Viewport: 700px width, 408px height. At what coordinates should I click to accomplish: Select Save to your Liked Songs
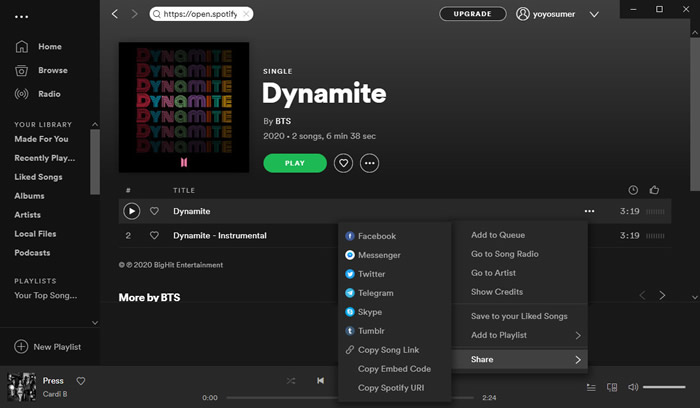(x=520, y=316)
